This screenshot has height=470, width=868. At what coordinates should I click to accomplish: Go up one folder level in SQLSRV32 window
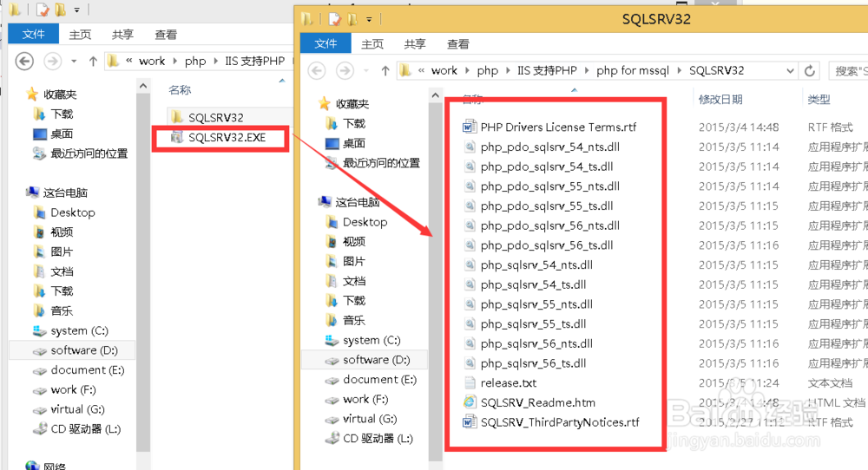(385, 71)
